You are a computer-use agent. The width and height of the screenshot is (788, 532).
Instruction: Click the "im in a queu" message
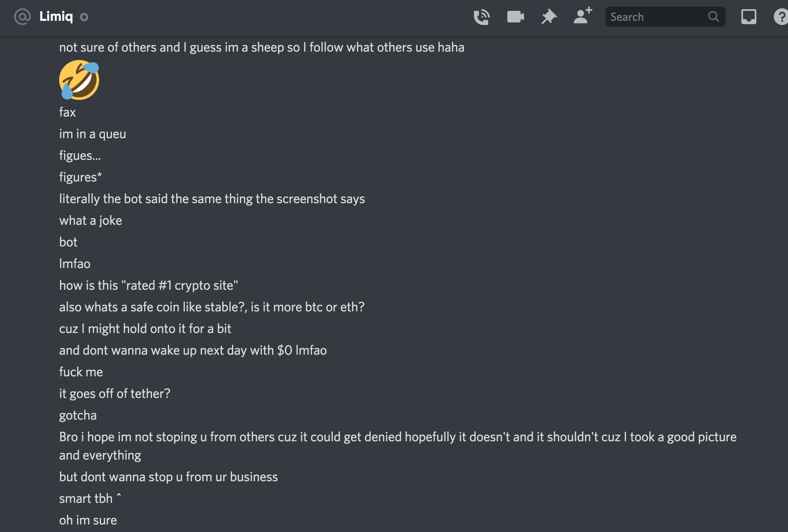click(92, 134)
